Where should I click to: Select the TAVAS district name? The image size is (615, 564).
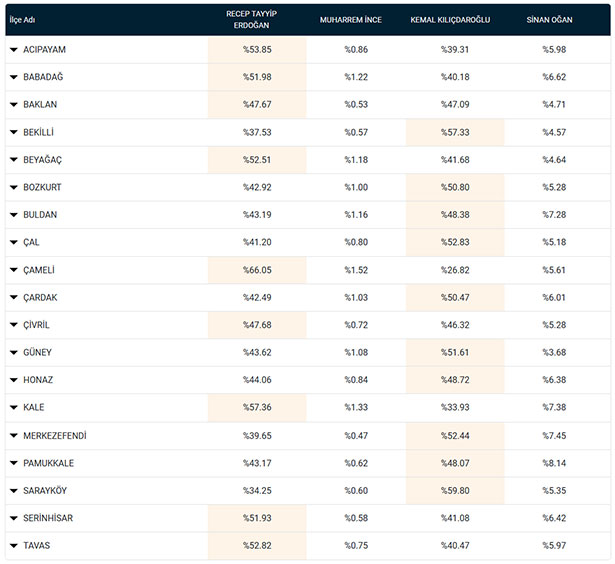coord(36,546)
